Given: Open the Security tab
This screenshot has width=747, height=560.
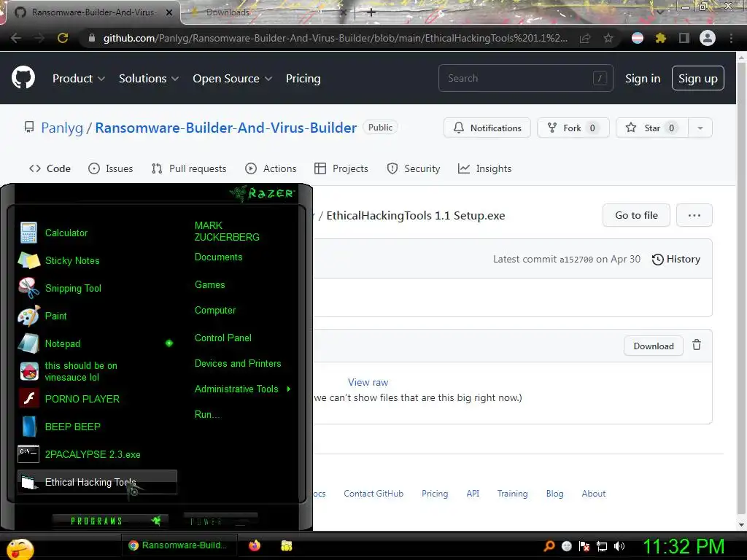Looking at the screenshot, I should point(414,168).
